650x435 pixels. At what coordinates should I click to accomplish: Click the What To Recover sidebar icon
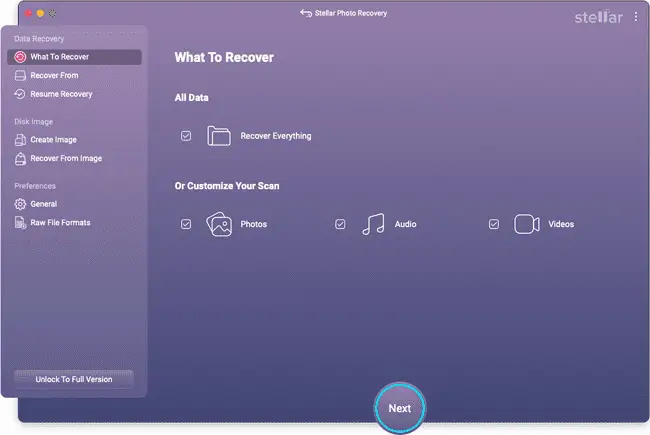tap(20, 57)
